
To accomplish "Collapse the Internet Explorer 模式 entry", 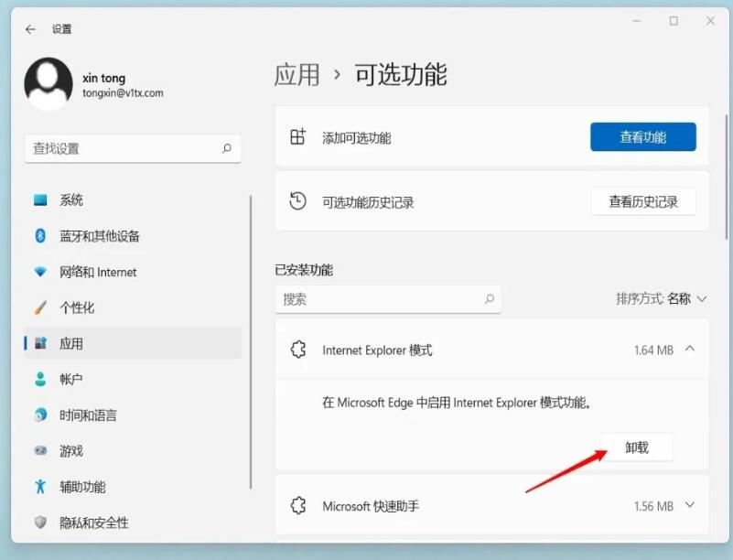I will coord(689,349).
